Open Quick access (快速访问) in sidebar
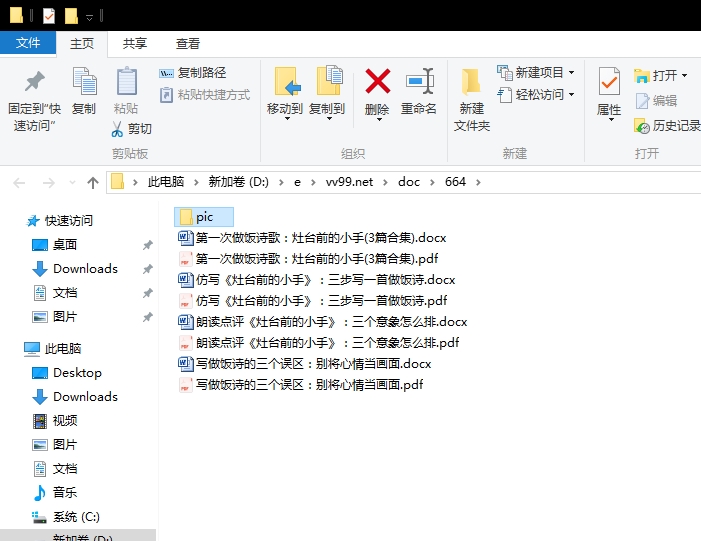Image resolution: width=701 pixels, height=541 pixels. [59, 220]
